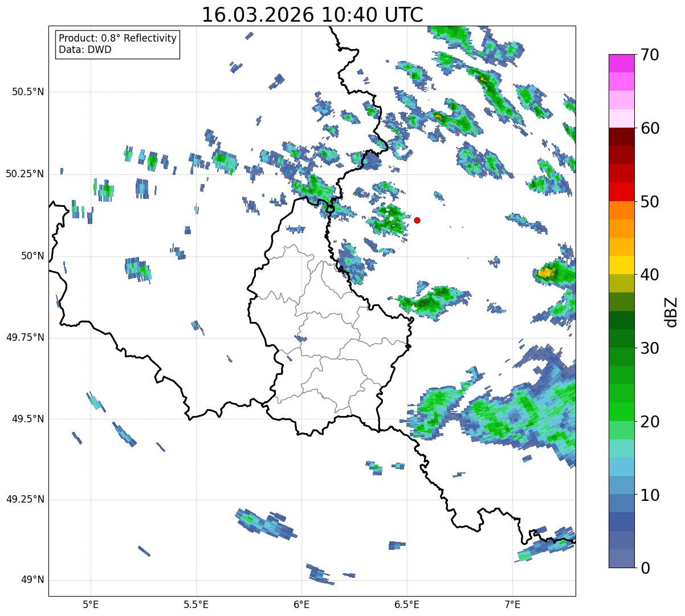
Task: Click the latitude label '50.5°N'
Action: tap(28, 92)
